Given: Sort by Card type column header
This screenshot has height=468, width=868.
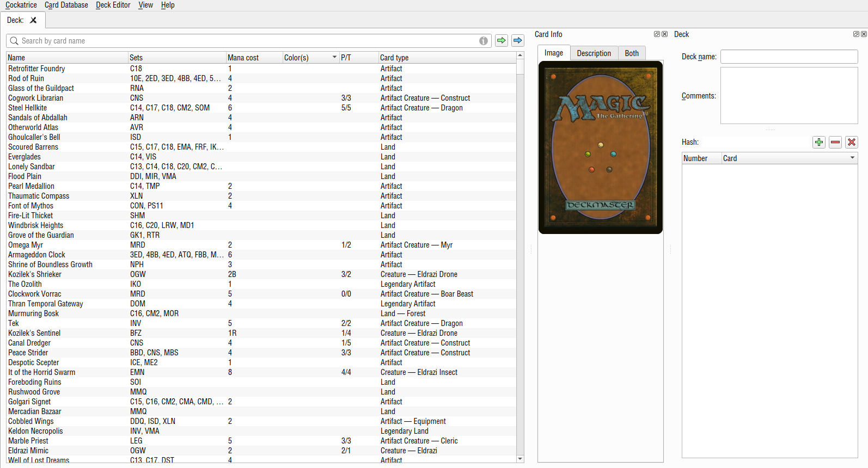Looking at the screenshot, I should pyautogui.click(x=447, y=58).
